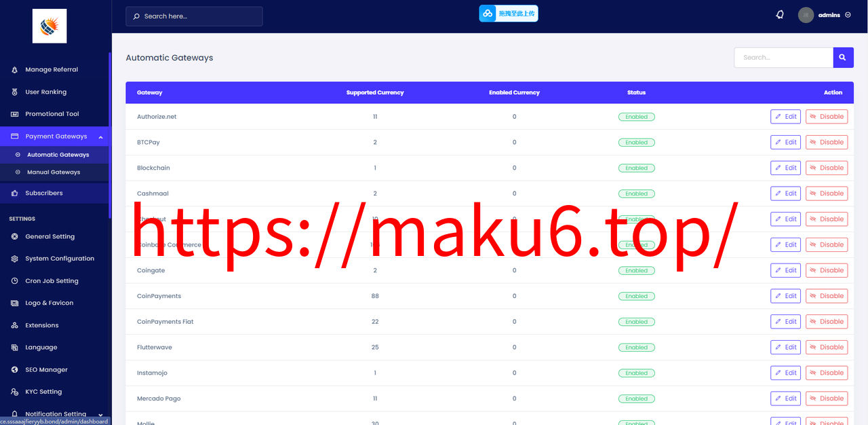This screenshot has height=425, width=868.
Task: Disable the Blockchain gateway
Action: (827, 168)
